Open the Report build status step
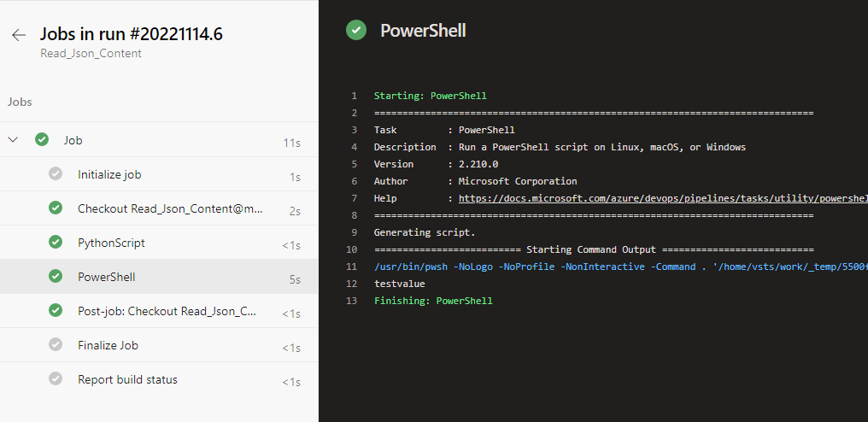 coord(159,379)
